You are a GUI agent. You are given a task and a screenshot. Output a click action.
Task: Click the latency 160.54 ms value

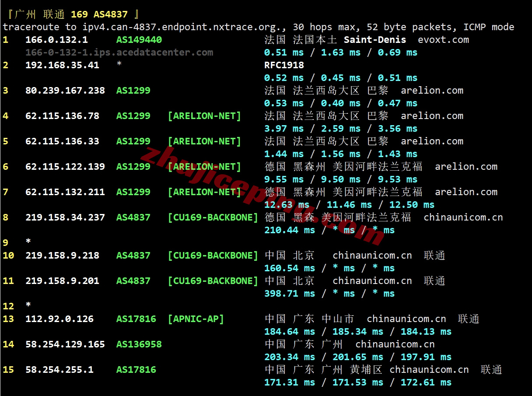[290, 268]
